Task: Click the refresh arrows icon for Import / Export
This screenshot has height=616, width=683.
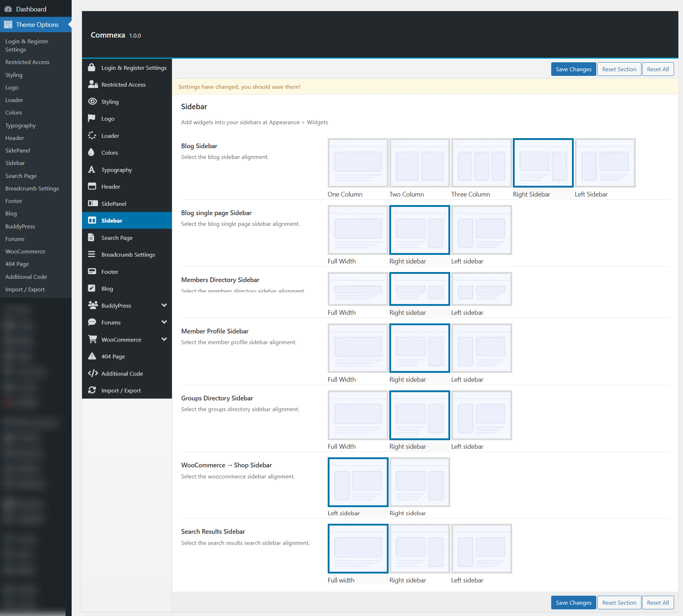Action: click(92, 390)
